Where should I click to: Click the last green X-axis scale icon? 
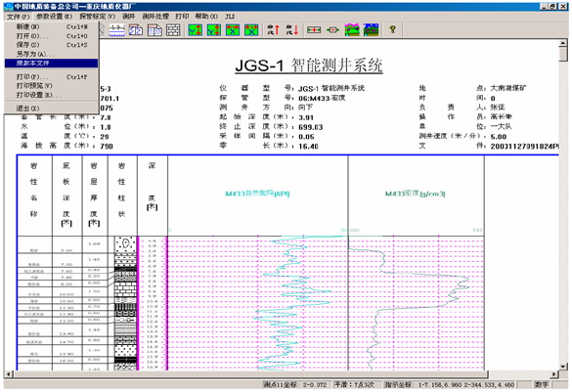(x=251, y=30)
